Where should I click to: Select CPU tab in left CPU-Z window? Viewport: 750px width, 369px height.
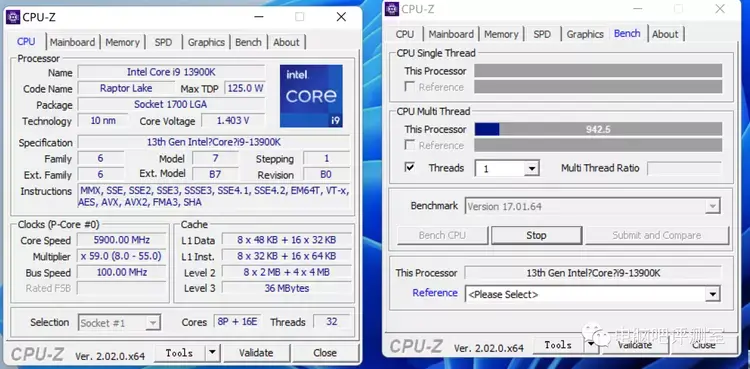[26, 42]
